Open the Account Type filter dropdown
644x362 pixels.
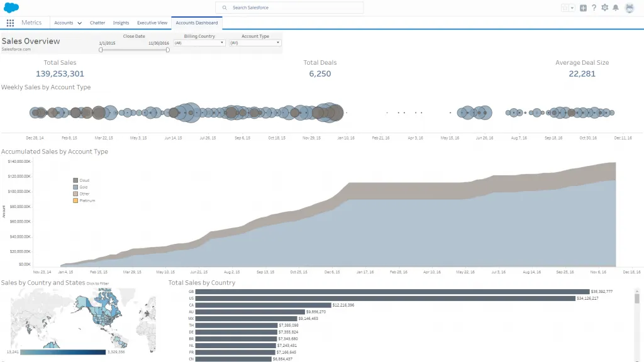255,43
